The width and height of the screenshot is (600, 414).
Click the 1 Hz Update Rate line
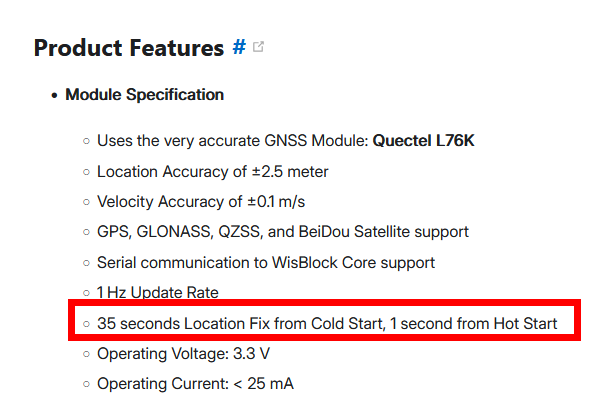pyautogui.click(x=157, y=293)
